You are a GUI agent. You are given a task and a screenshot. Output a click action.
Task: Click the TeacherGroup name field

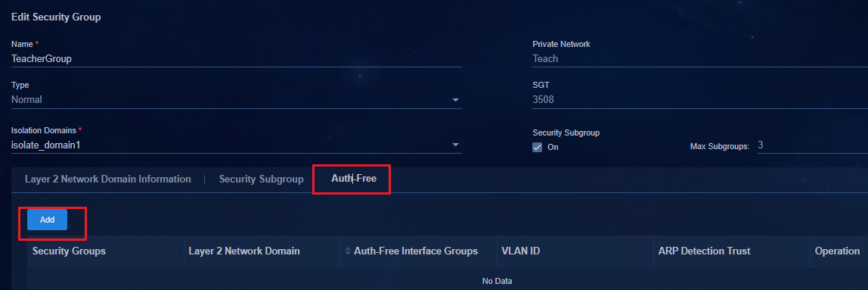pos(237,59)
